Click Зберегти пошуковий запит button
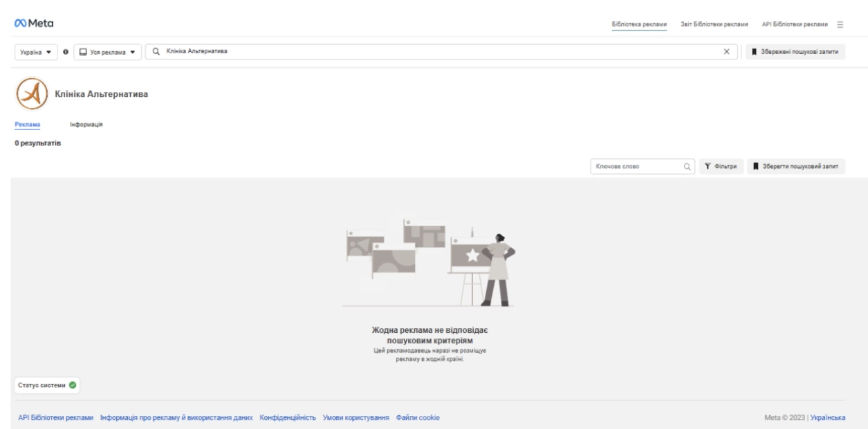Viewport: 868px width, 429px height. pyautogui.click(x=796, y=166)
